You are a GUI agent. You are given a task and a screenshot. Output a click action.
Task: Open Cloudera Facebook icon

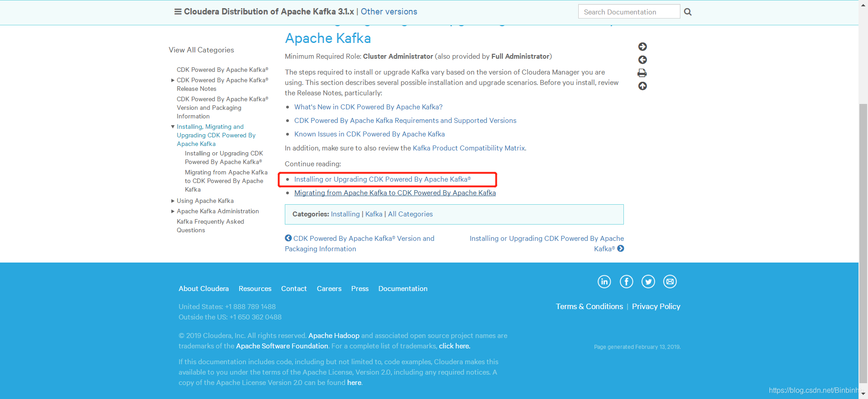626,282
